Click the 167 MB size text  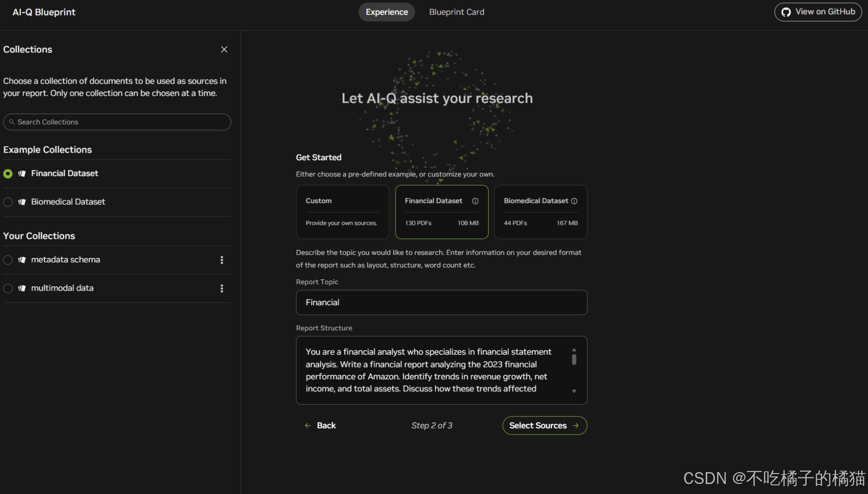(567, 223)
